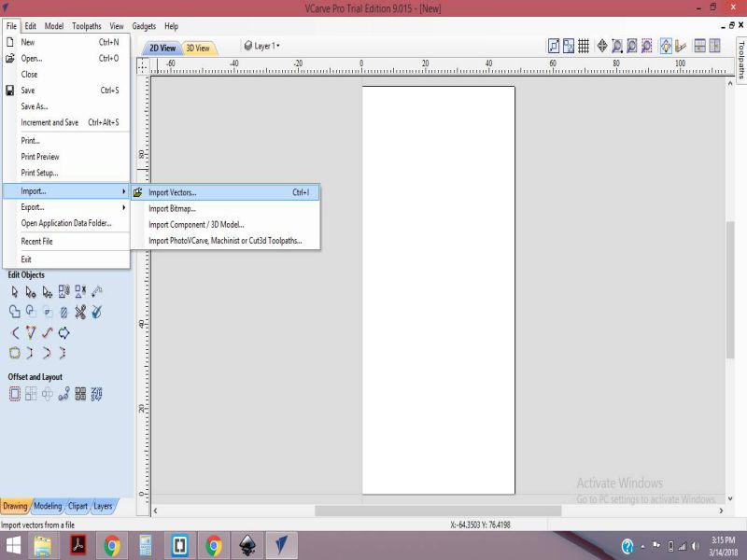
Task: Switch to the Modeling tab
Action: click(x=48, y=506)
